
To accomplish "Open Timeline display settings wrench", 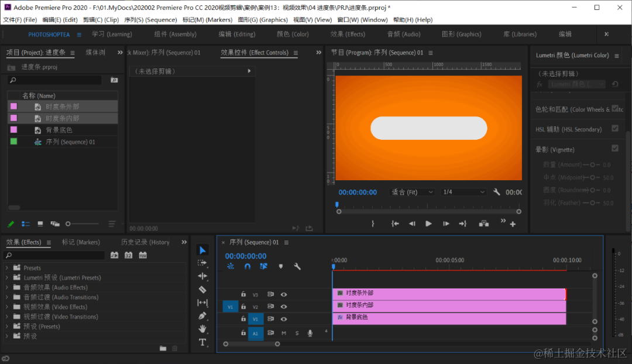I will click(297, 266).
